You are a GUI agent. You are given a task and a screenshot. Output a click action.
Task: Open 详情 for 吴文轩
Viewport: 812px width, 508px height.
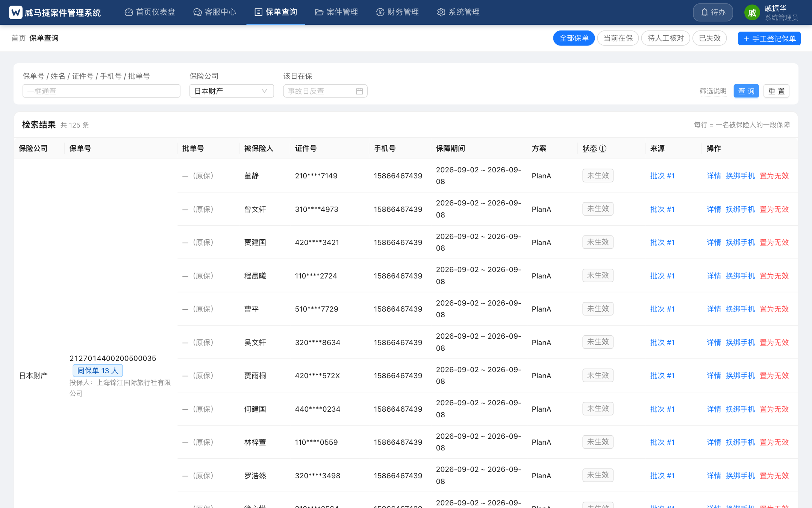tap(714, 342)
